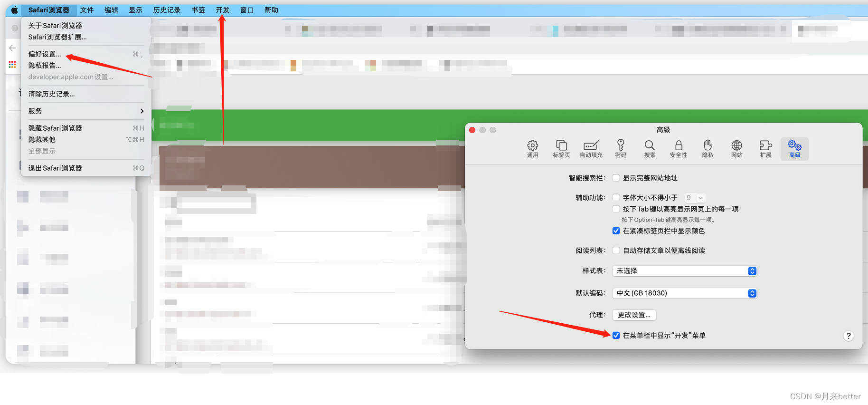Open the Privacy (隐私) preferences tab
This screenshot has height=405, width=868.
click(708, 149)
